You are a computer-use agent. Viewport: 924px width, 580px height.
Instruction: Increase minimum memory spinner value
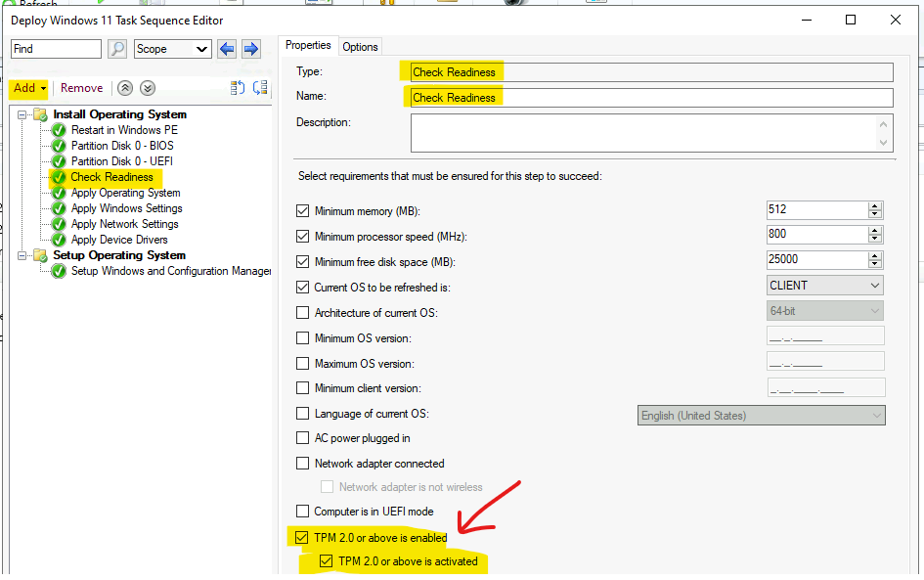(875, 205)
